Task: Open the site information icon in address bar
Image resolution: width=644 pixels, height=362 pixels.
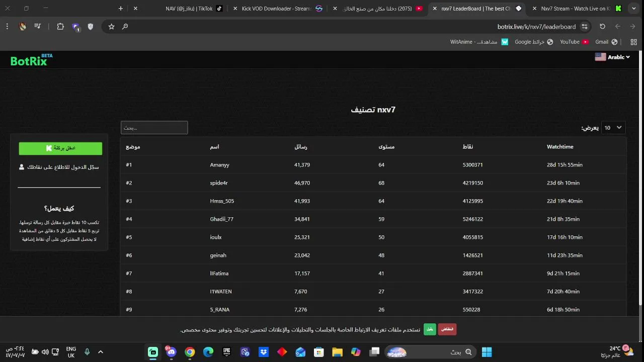Action: point(584,27)
